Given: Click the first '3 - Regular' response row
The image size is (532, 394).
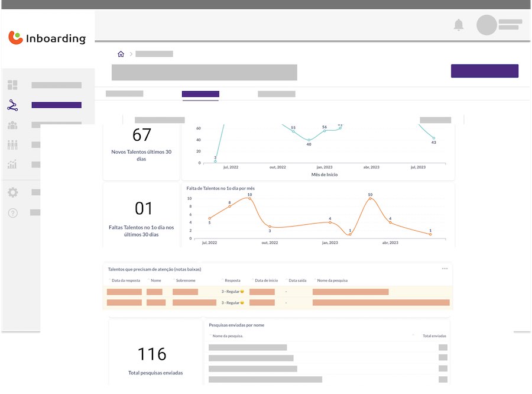Looking at the screenshot, I should coord(278,292).
